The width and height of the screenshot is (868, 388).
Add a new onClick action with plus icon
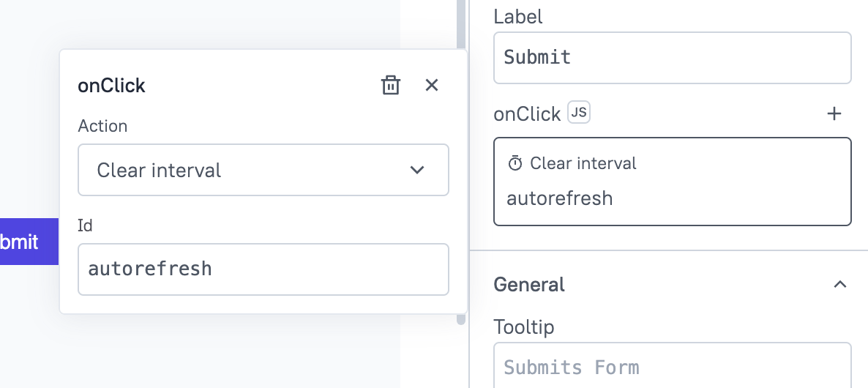tap(834, 113)
